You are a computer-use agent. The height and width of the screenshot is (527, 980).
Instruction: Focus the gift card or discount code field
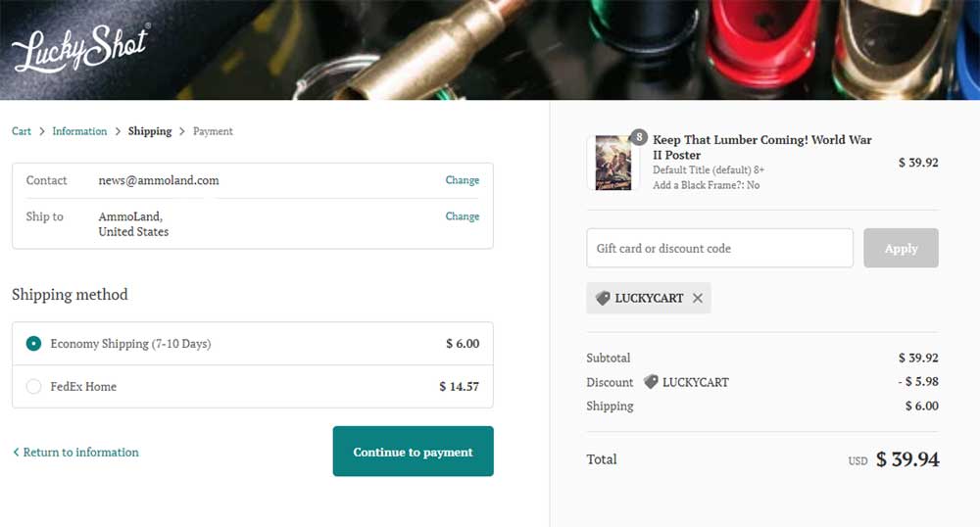[719, 249]
